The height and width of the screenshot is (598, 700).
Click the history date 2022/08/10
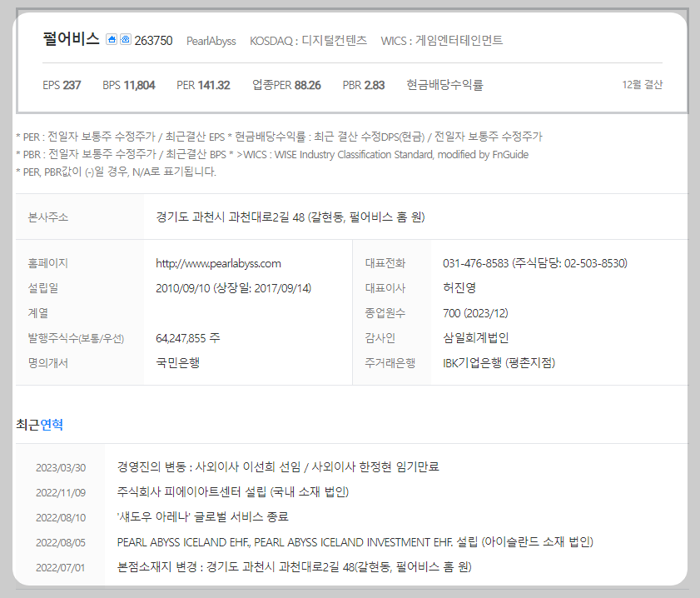point(61,518)
